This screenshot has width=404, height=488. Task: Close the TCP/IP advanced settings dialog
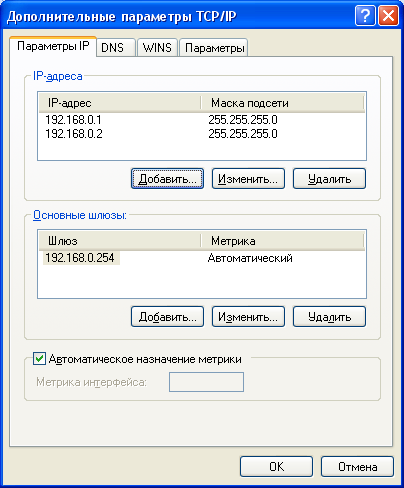(388, 15)
